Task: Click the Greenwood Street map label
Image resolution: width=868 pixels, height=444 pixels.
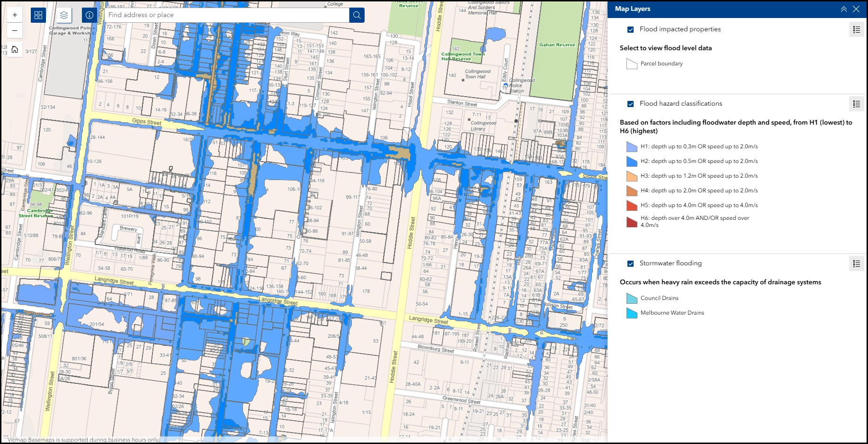Action: point(461,400)
